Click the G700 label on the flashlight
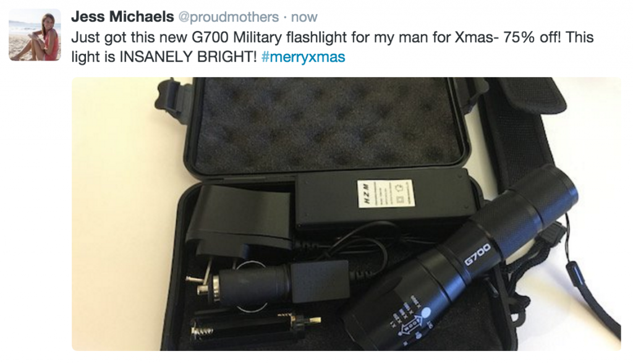633x364 pixels. [x=477, y=255]
